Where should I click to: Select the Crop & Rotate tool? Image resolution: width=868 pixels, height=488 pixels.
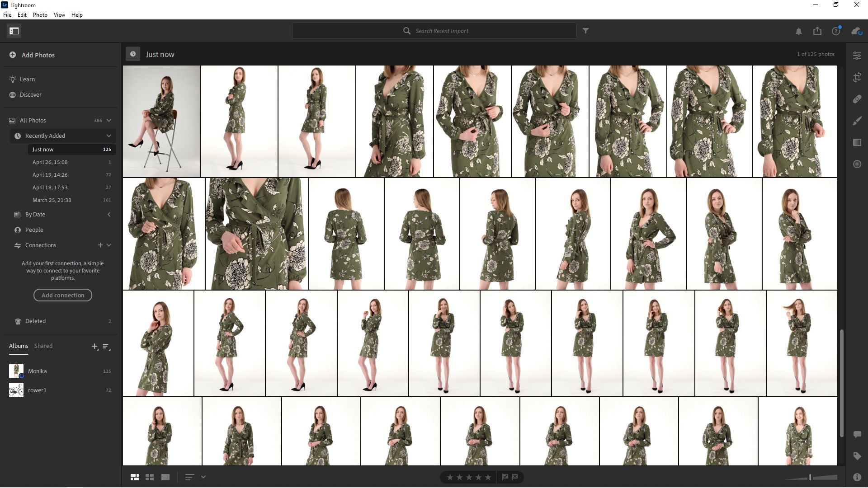tap(857, 77)
